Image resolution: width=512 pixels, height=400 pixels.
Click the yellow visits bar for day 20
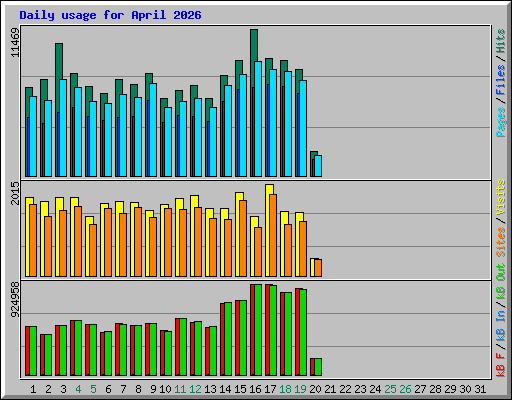click(x=312, y=267)
